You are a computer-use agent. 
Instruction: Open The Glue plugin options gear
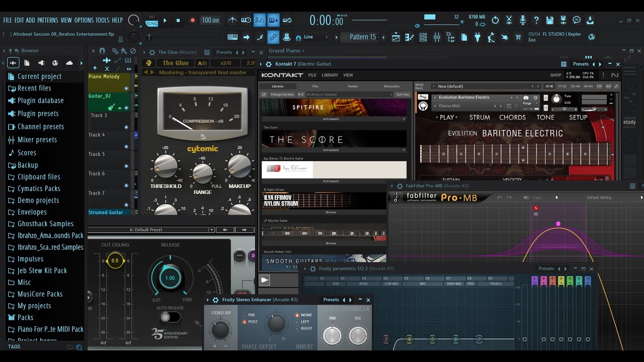click(x=151, y=52)
